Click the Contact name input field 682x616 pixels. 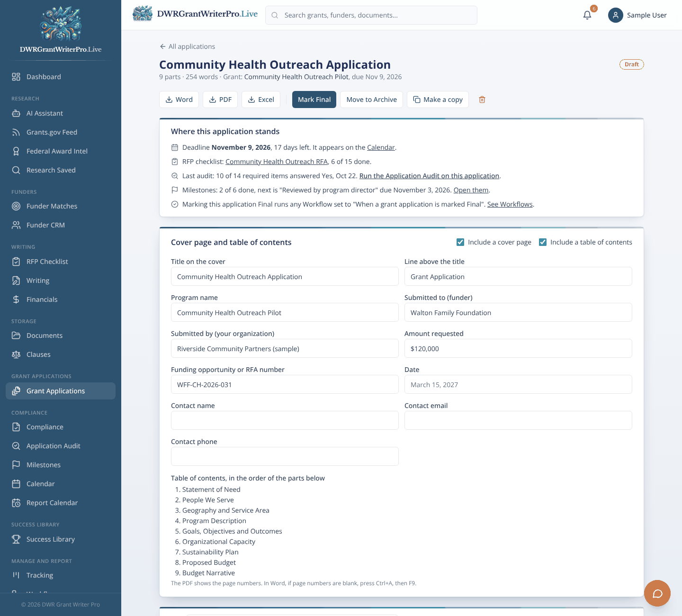[x=285, y=420]
